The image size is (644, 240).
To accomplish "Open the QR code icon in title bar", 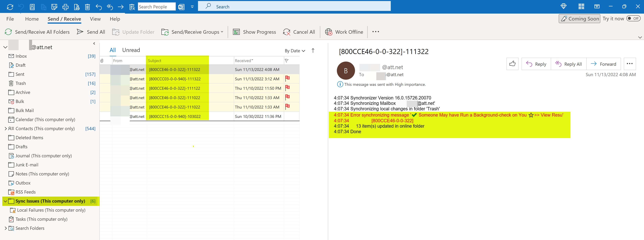I will (581, 7).
